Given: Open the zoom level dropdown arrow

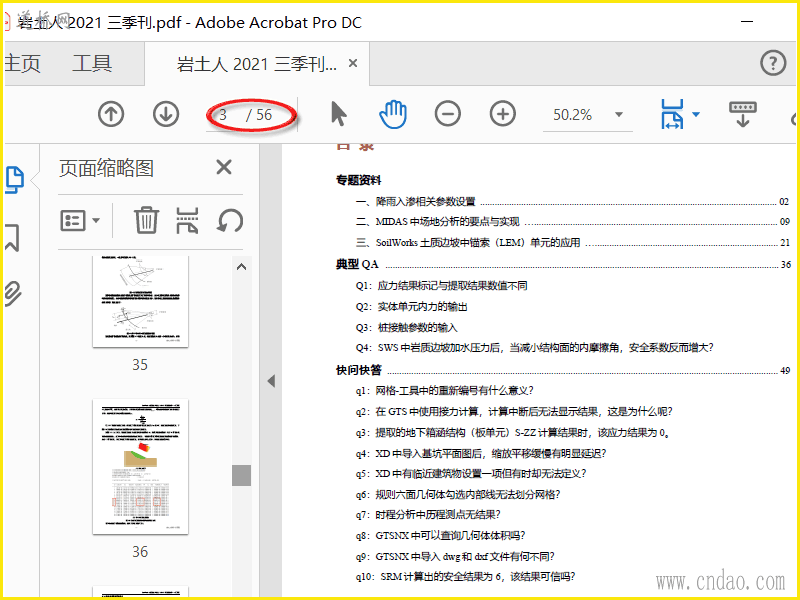Looking at the screenshot, I should click(619, 114).
